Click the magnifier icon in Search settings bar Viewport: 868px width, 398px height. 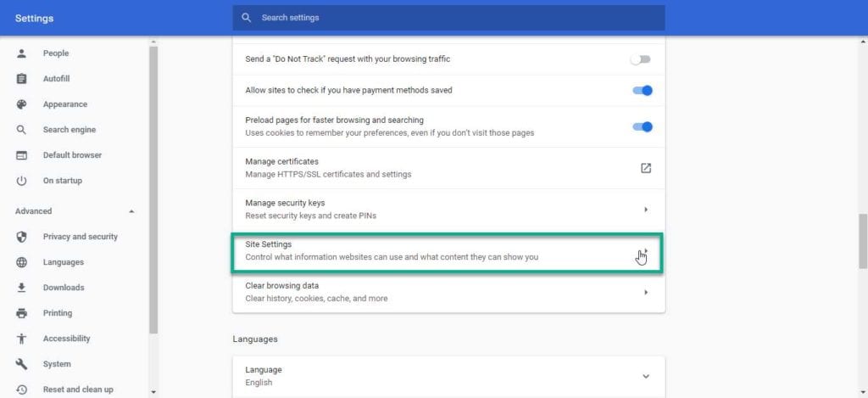[247, 18]
